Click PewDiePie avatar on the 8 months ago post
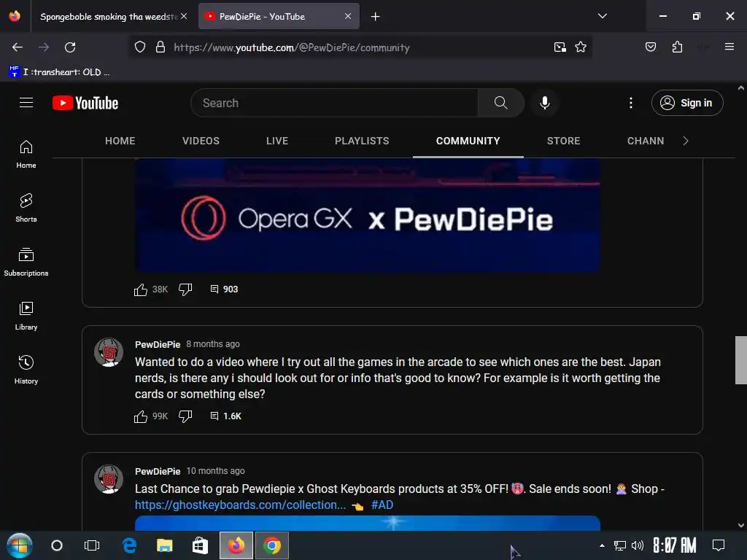 click(109, 352)
